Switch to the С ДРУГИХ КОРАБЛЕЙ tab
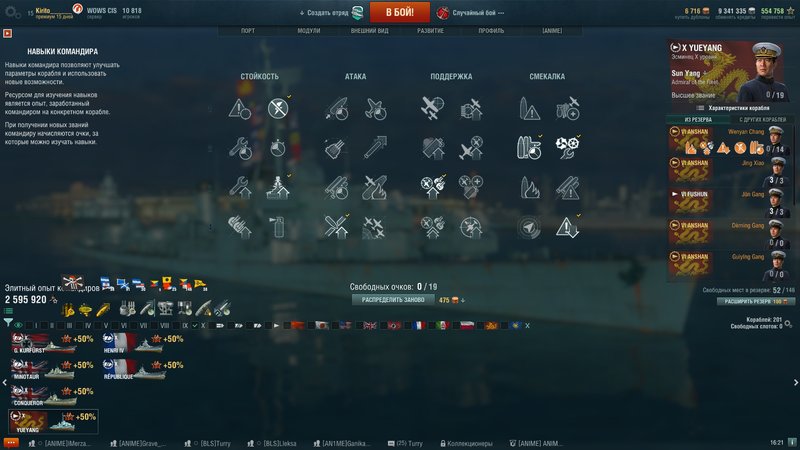 [x=762, y=119]
